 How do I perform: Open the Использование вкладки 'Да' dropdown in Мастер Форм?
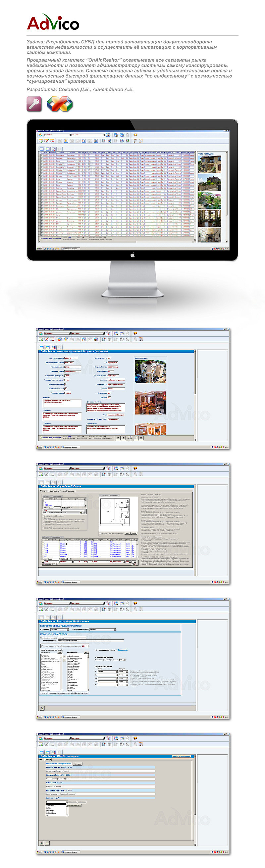[87, 646]
